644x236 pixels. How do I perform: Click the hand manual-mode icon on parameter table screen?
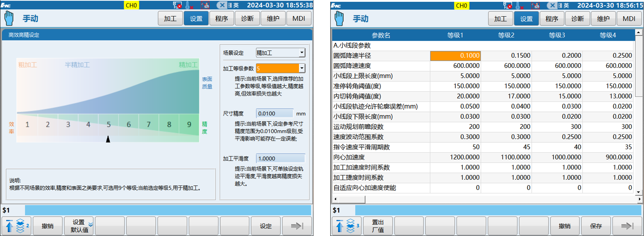[339, 19]
